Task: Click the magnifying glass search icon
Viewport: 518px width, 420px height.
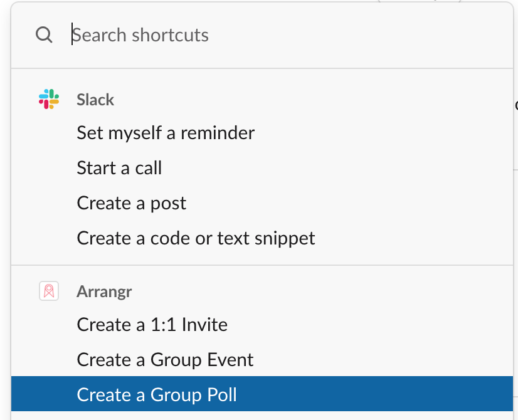Action: [x=44, y=34]
